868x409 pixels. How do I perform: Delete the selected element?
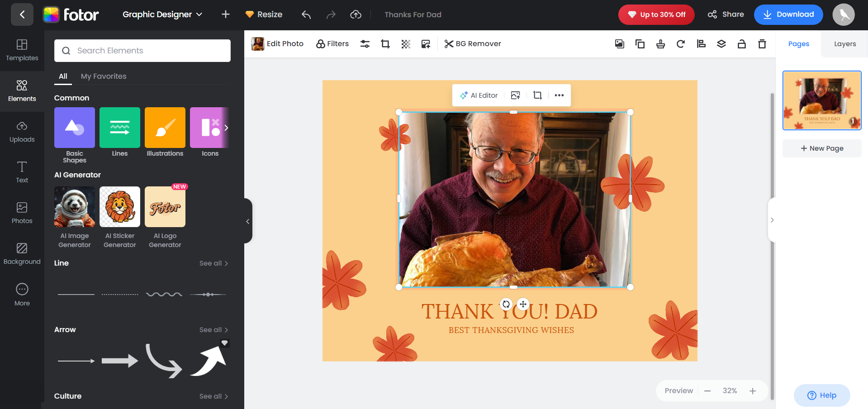pos(762,44)
